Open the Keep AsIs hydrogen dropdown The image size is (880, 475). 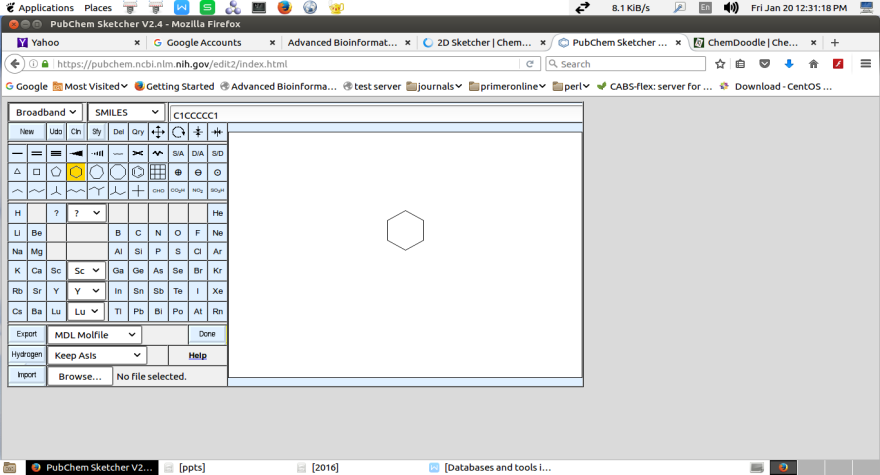click(97, 355)
